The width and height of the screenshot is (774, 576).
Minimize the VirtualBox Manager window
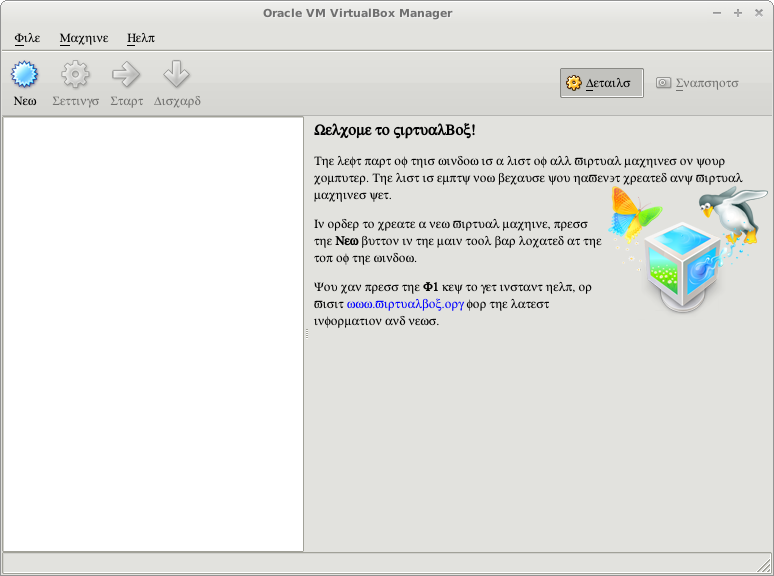point(717,13)
